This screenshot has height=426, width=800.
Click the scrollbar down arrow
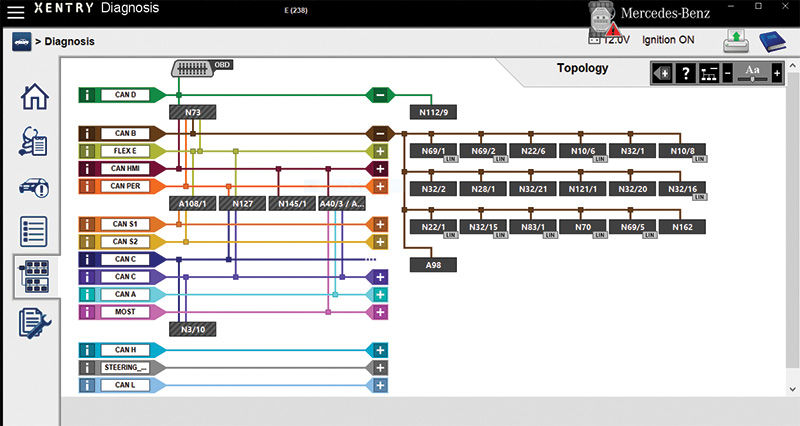click(792, 389)
